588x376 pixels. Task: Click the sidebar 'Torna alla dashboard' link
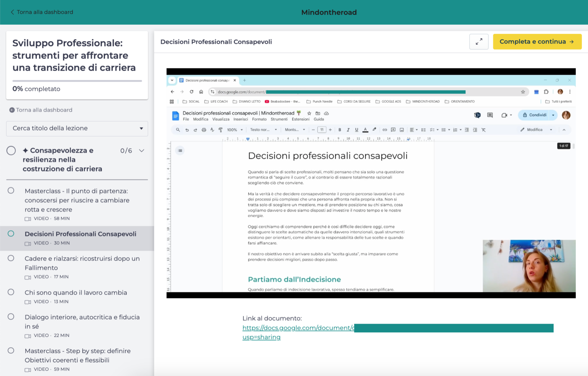click(x=41, y=110)
